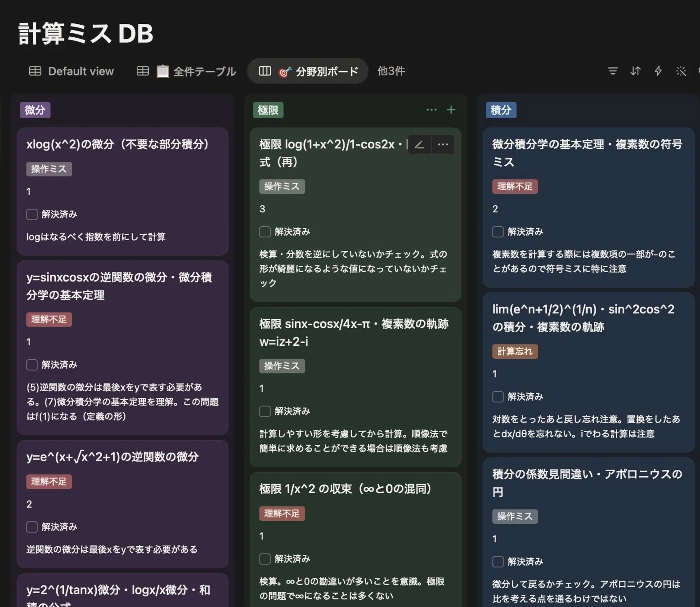Click 理解不足 tag on 微分積分学の基本定理・複素数 card
700x607 pixels.
515,187
